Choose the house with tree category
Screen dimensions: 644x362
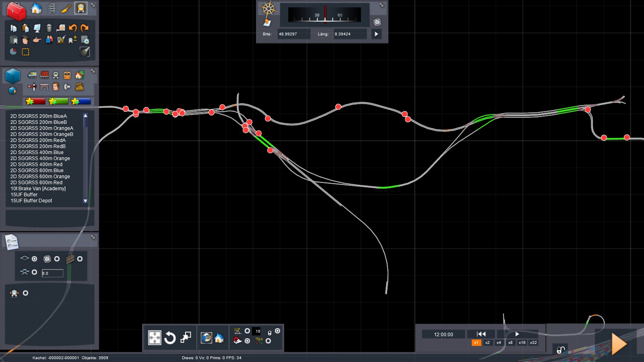tap(79, 75)
